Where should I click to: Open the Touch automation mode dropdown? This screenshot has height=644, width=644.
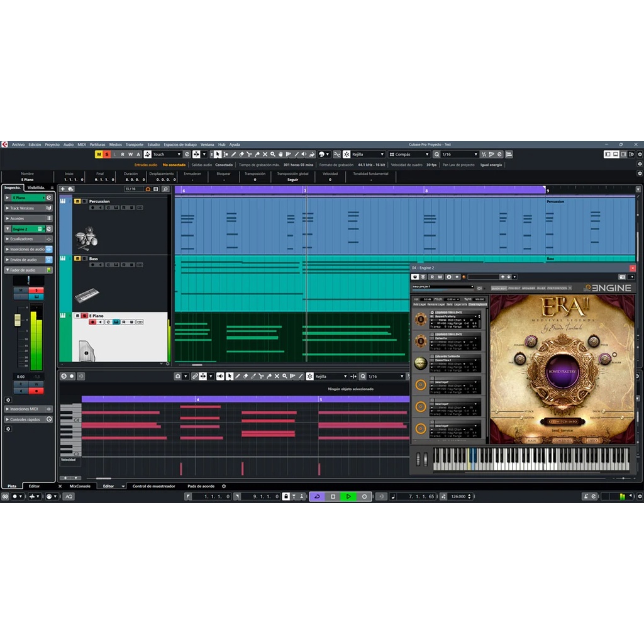pos(179,154)
